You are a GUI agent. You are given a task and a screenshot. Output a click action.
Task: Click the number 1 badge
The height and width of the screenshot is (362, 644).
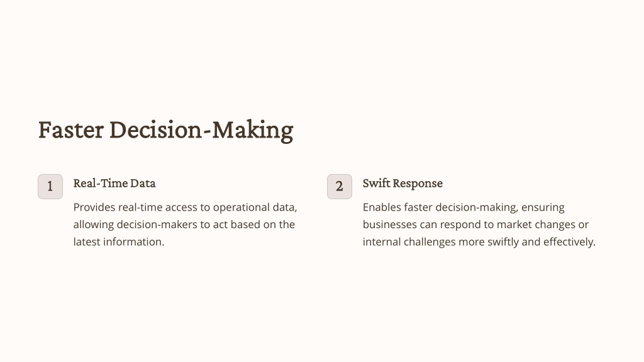[x=50, y=186]
